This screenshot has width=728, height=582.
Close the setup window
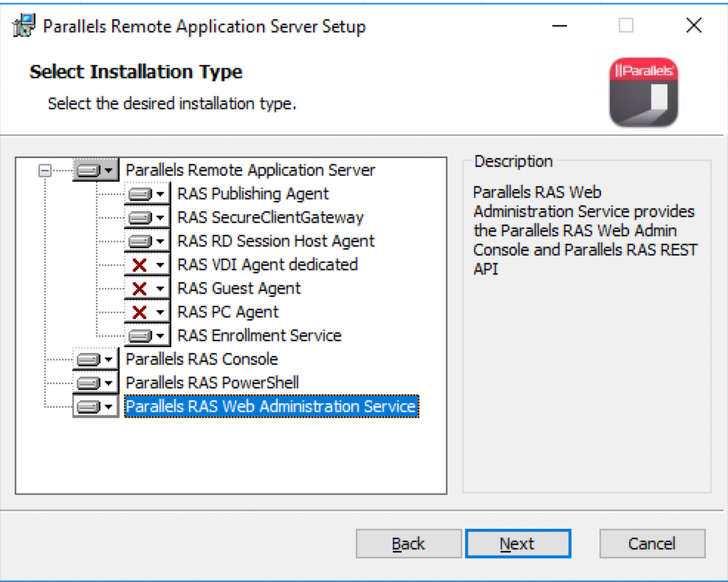point(693,26)
